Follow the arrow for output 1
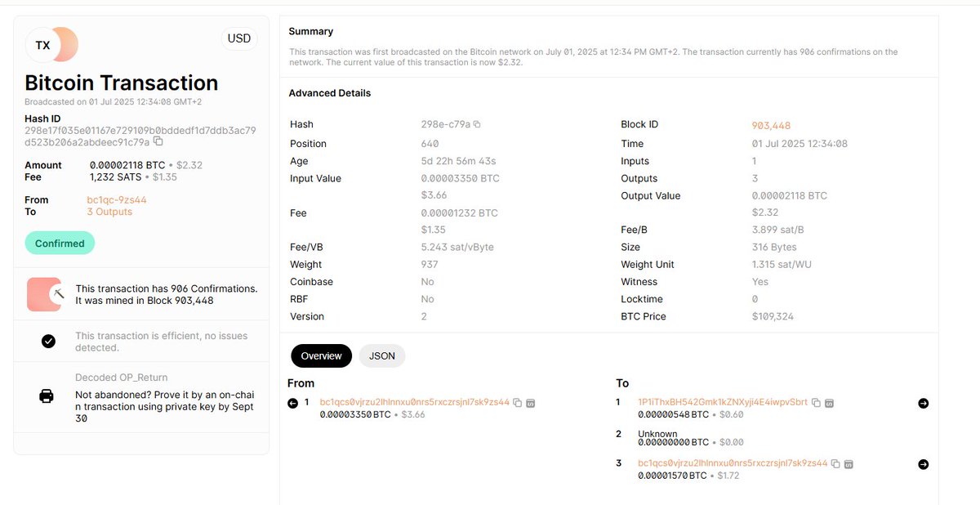 (924, 403)
